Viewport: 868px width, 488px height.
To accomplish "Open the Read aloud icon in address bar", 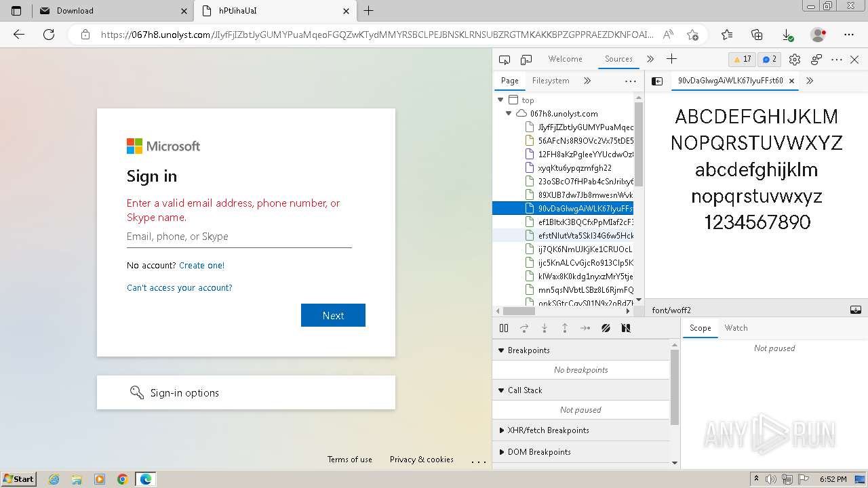I will [x=668, y=35].
